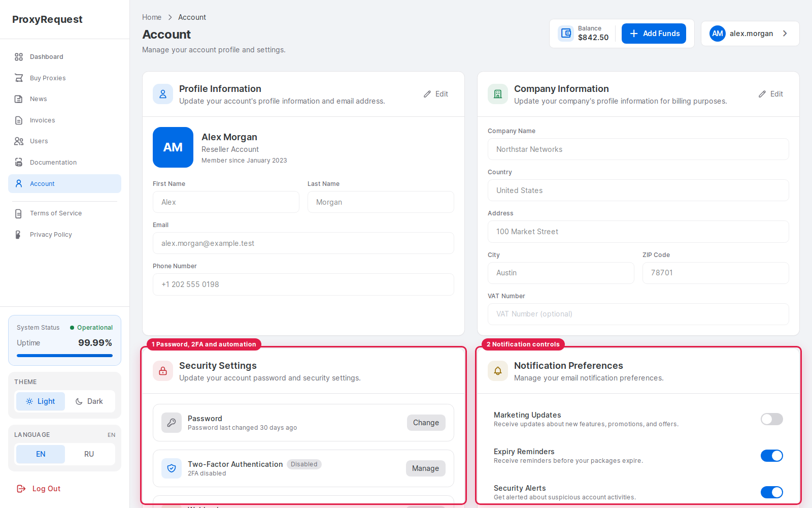Click the Address field
The width and height of the screenshot is (812, 508).
[x=638, y=232]
